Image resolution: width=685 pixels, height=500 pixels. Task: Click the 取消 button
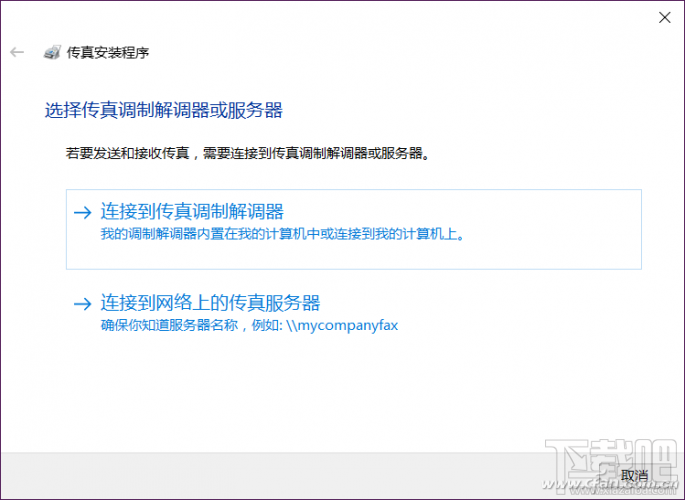[634, 475]
